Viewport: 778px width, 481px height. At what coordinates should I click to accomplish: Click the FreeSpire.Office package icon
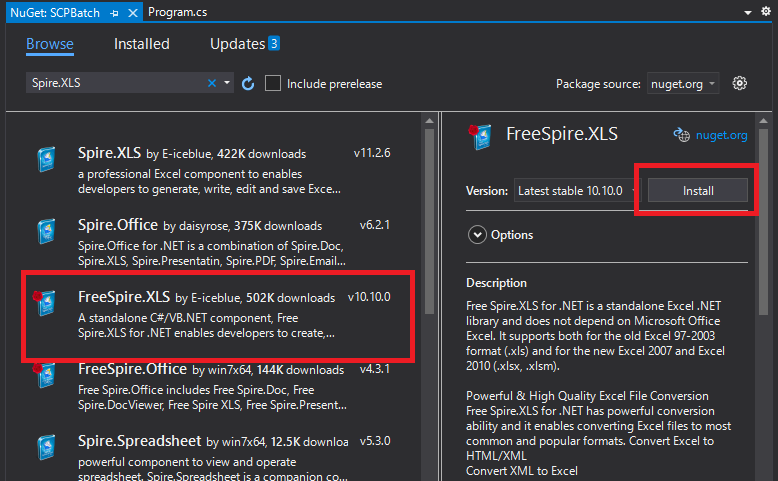[45, 375]
